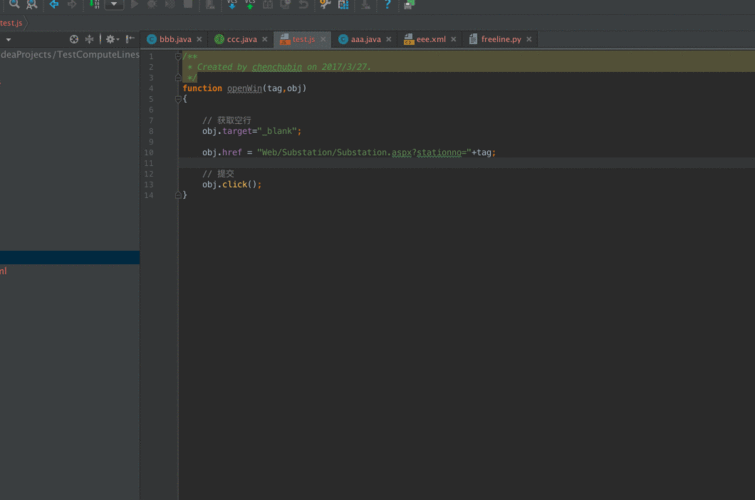Click the Collapse All icon in project panel
Viewport: 755px width, 500px height.
coord(90,39)
